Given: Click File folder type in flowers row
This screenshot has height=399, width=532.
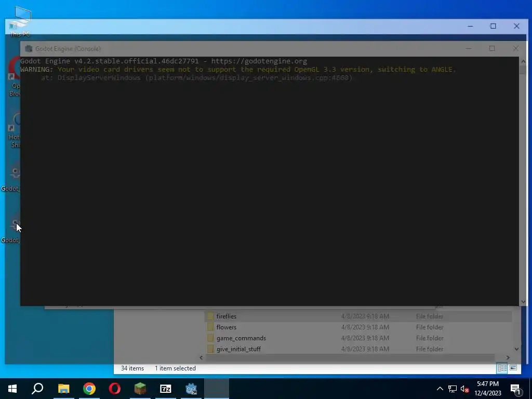Looking at the screenshot, I should pyautogui.click(x=430, y=327).
